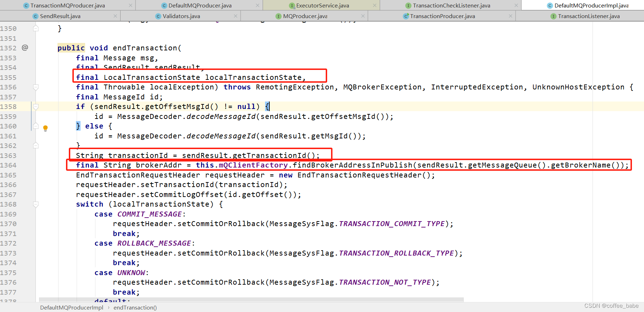Switch to TransactionProducer.java tab
The image size is (644, 312).
(442, 16)
